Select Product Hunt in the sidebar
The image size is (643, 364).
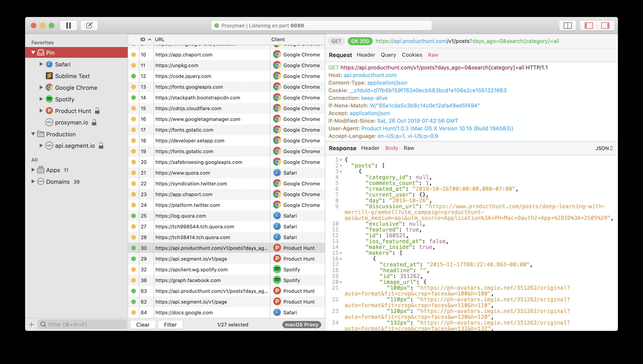pos(73,111)
